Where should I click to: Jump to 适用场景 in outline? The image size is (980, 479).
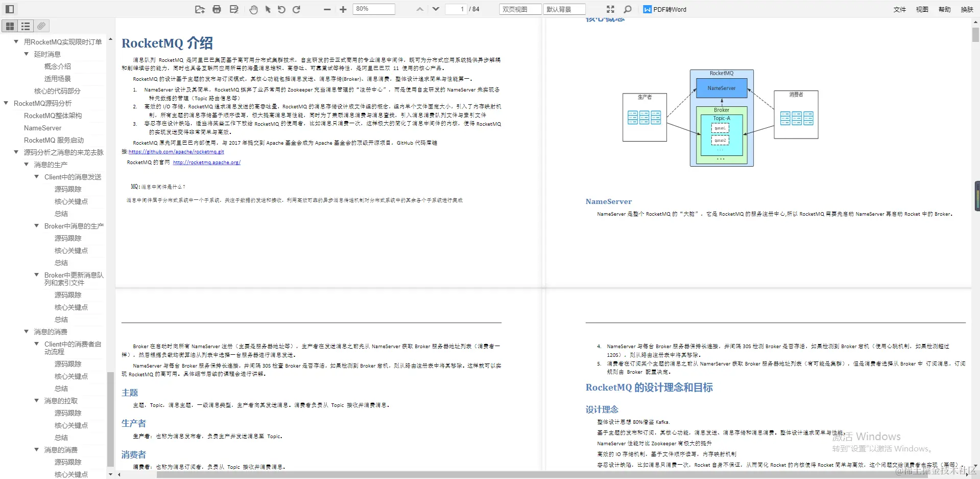pos(58,79)
